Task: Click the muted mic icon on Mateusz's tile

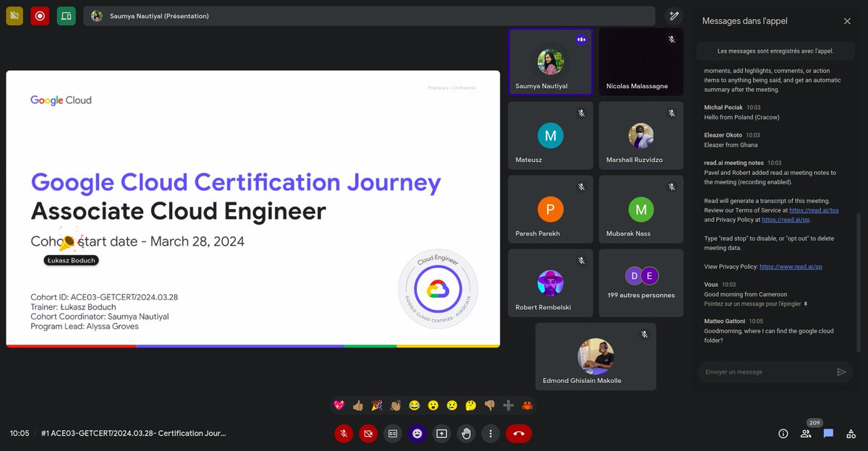Action: 581,113
